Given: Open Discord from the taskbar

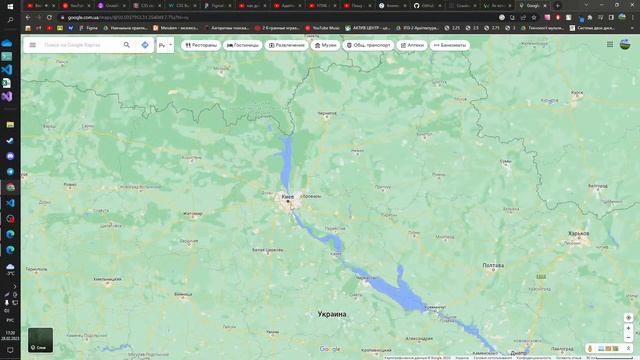Looking at the screenshot, I should pos(10,156).
